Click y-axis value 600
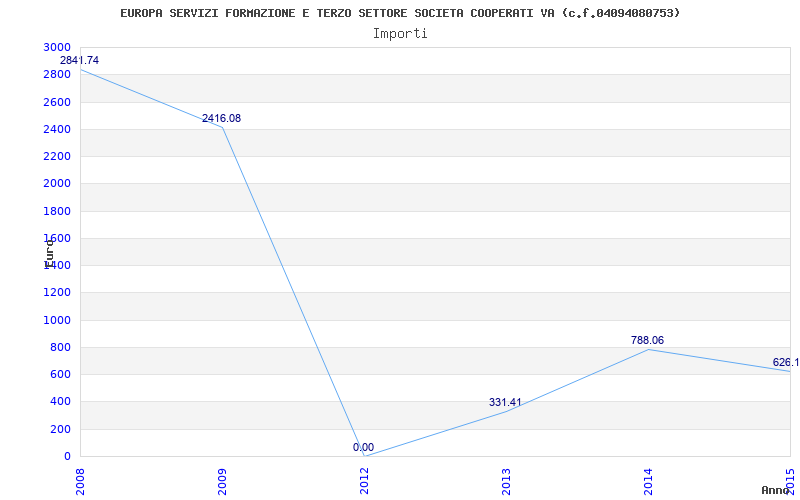Screen dimensions: 800x500 [61, 374]
